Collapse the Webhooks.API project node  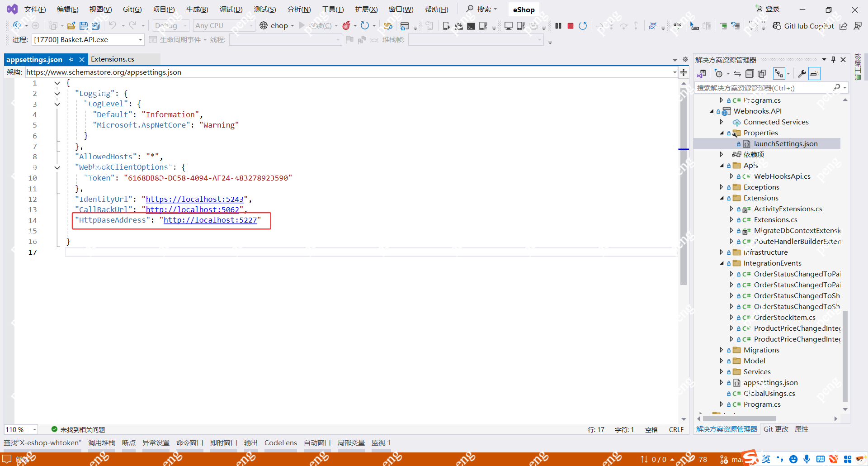(712, 111)
